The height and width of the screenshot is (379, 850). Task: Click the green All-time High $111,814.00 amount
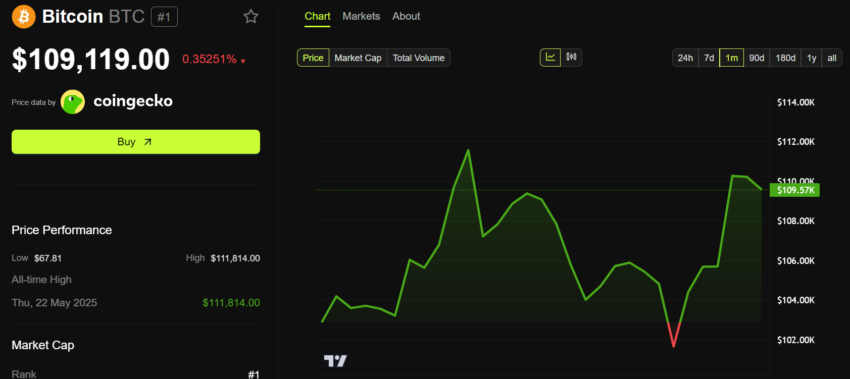coord(231,303)
